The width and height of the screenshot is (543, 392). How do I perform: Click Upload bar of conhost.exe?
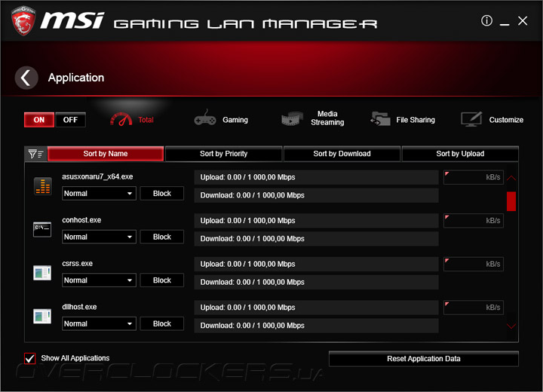(x=317, y=221)
